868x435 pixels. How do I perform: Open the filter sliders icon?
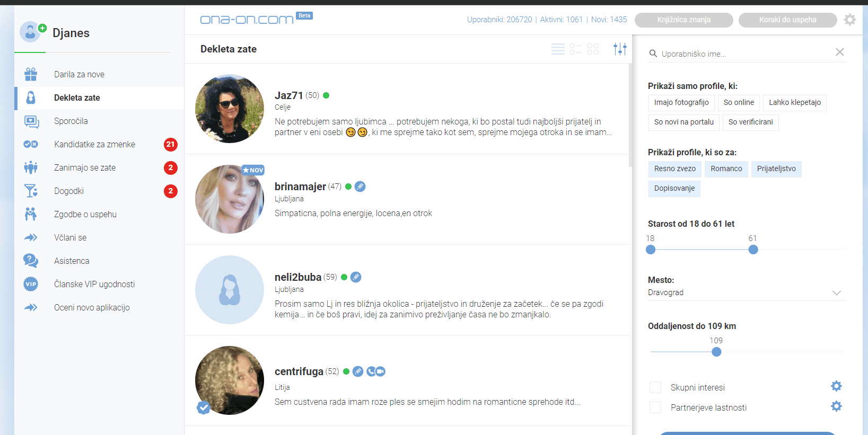click(x=620, y=49)
